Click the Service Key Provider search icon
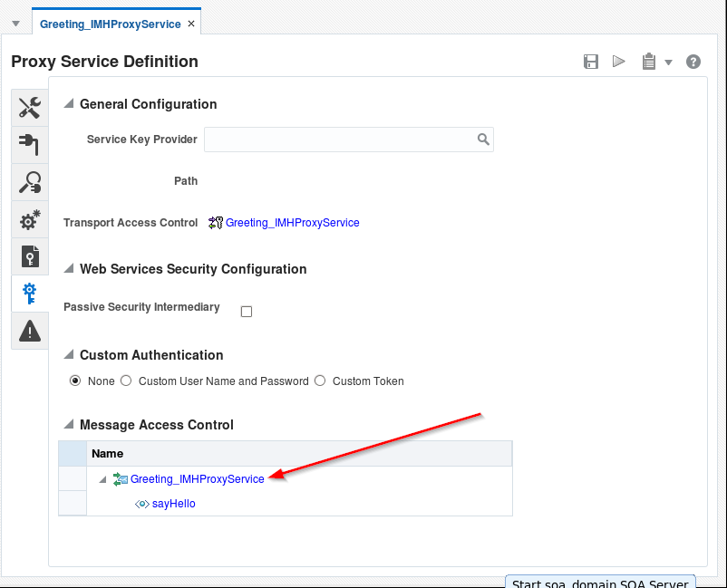Viewport: 727px width, 588px height. (x=483, y=140)
